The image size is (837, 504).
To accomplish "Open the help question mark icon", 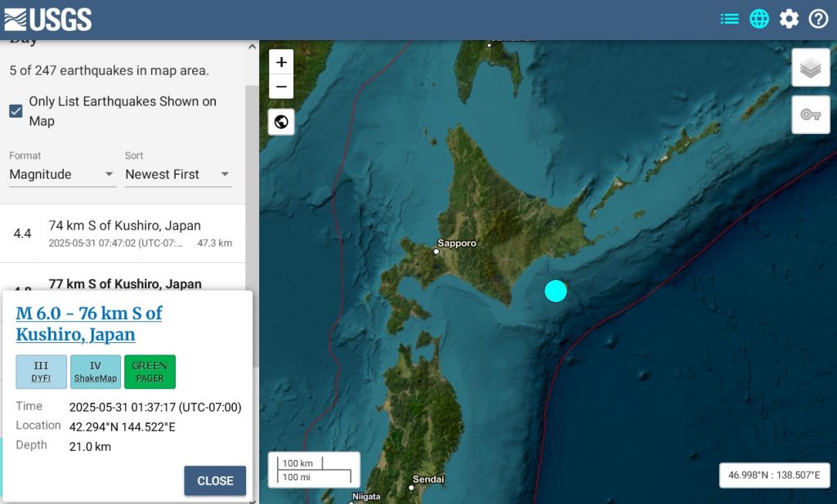I will click(818, 20).
